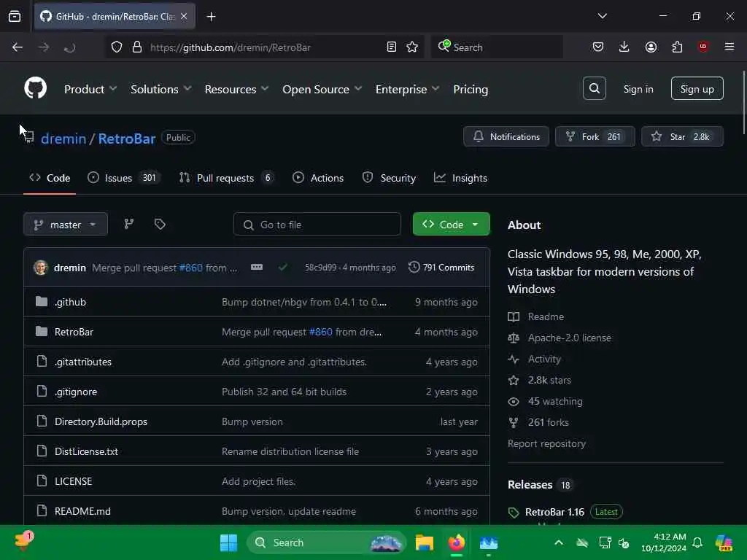Open the master branch selector dropdown
The height and width of the screenshot is (560, 747).
click(65, 225)
